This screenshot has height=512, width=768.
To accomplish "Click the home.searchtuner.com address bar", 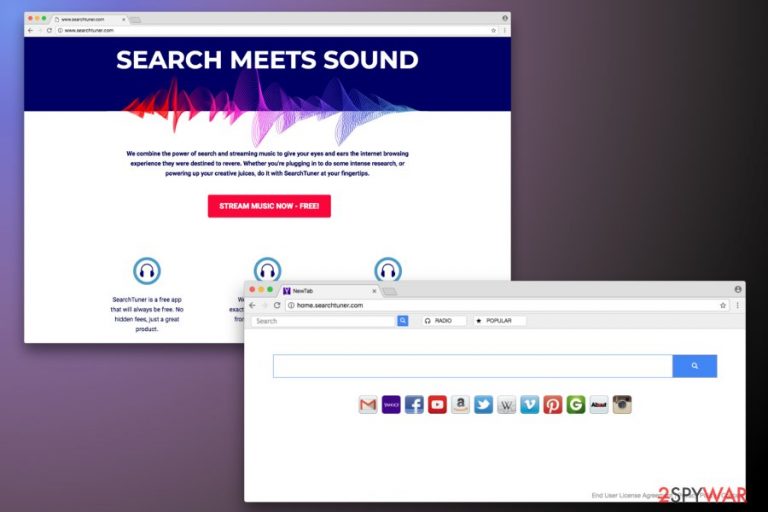I will point(507,305).
